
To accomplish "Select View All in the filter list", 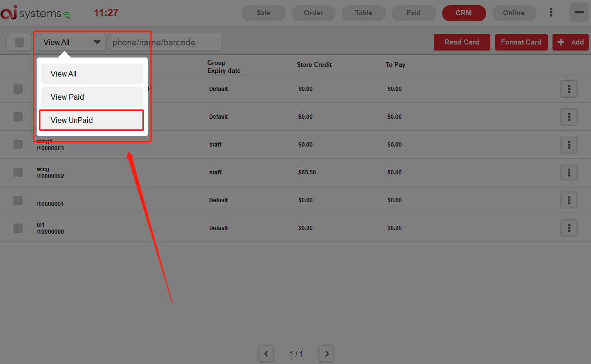I will pos(92,74).
